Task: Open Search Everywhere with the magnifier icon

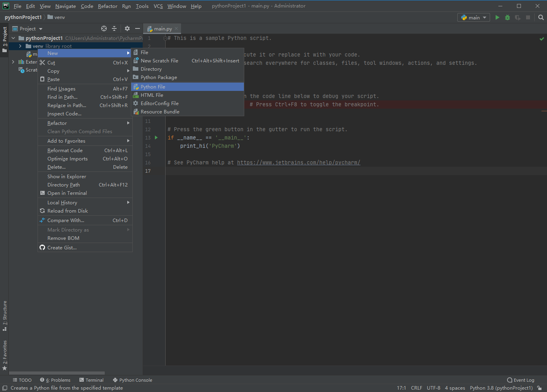Action: pyautogui.click(x=541, y=17)
